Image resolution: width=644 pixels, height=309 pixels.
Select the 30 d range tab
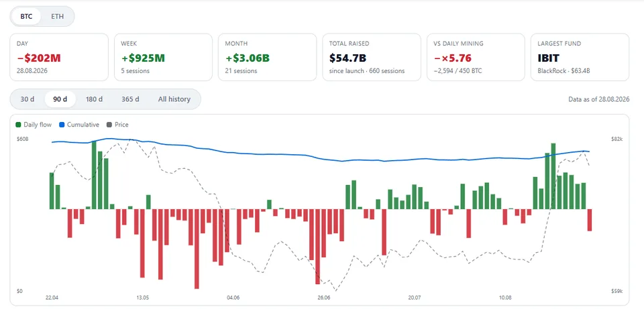point(28,99)
